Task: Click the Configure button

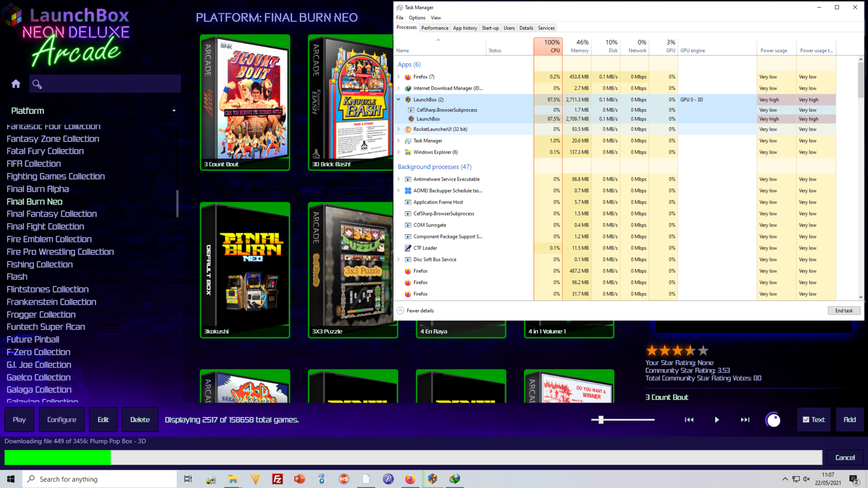Action: point(62,420)
